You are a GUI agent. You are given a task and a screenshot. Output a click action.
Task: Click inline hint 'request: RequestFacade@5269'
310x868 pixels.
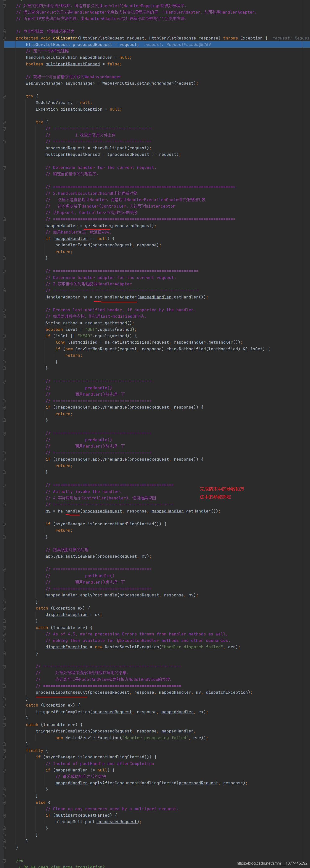click(x=177, y=44)
